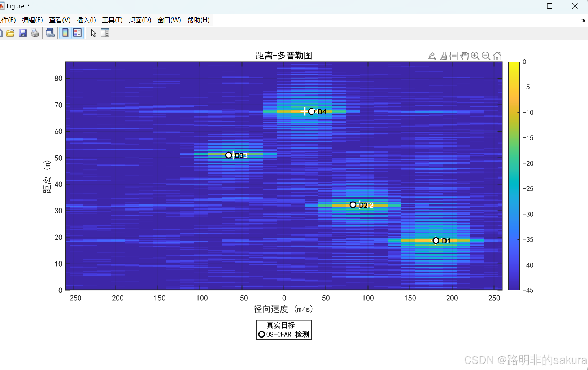Image resolution: width=588 pixels, height=370 pixels.
Task: Click the vertical colorbar scale
Action: coord(514,176)
